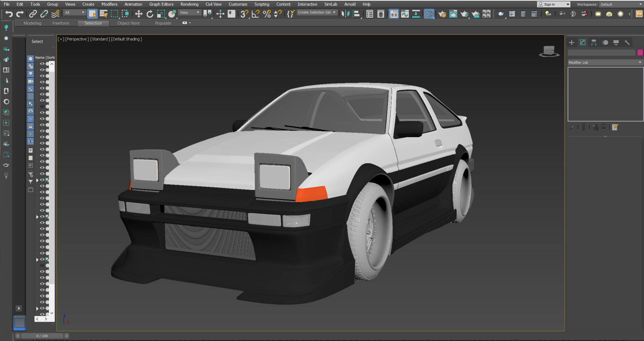The image size is (644, 341).
Task: Select the Rotate tool
Action: pos(150,14)
